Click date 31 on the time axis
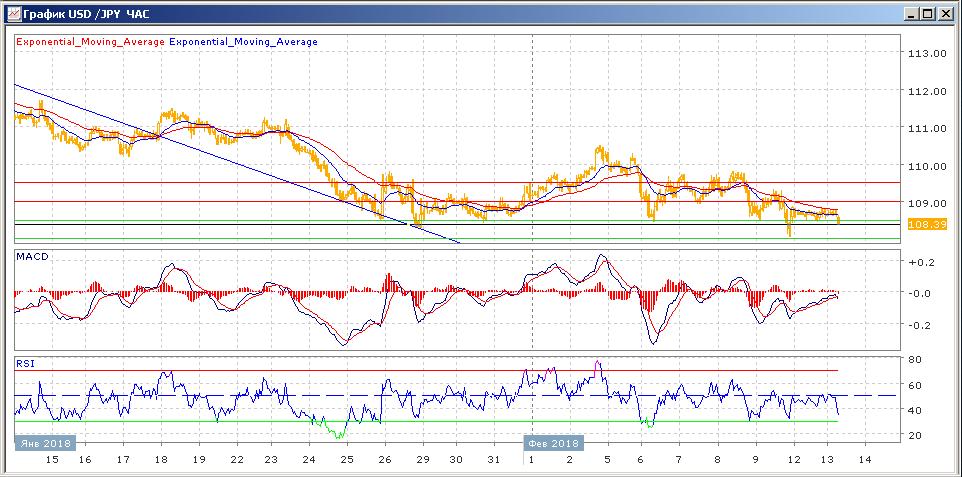This screenshot has width=962, height=477. [x=492, y=459]
